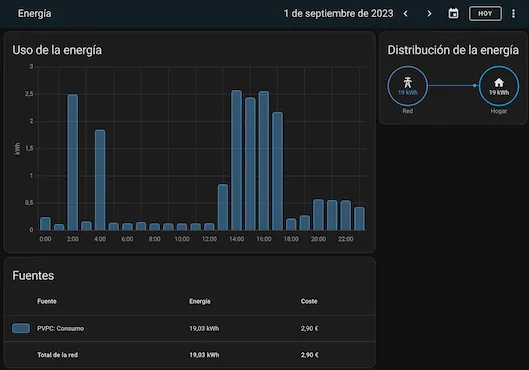Image resolution: width=529 pixels, height=370 pixels.
Task: Click the Hogar house circle
Action: (499, 86)
